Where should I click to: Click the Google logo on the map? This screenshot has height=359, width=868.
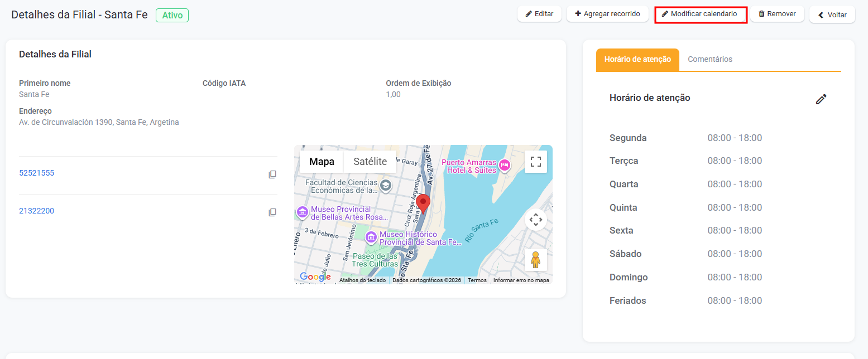(x=315, y=276)
